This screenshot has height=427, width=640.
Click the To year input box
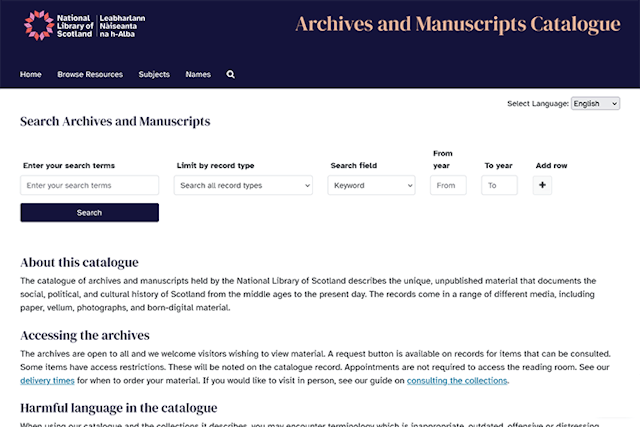(499, 185)
